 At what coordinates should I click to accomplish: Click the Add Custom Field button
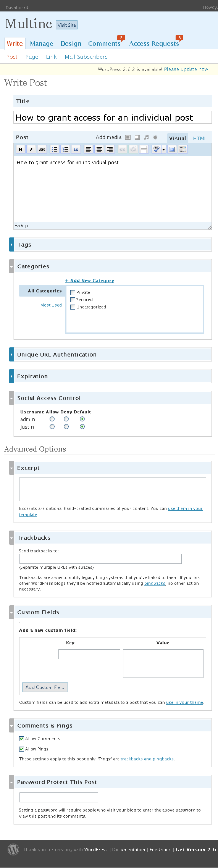click(x=45, y=687)
